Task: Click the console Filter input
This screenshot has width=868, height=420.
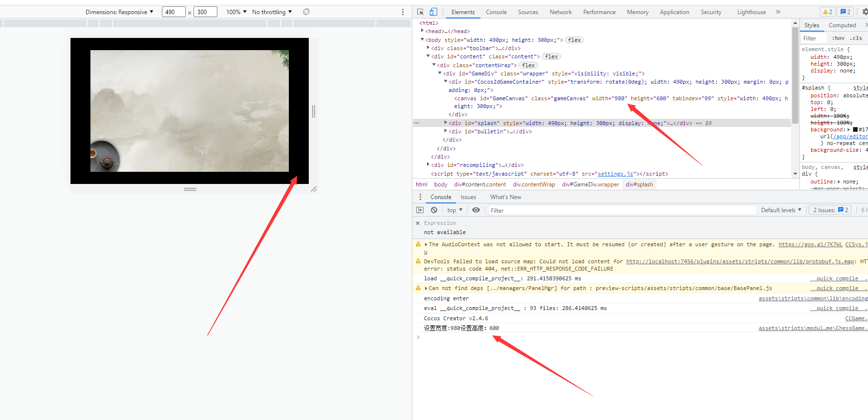Action: pyautogui.click(x=622, y=210)
